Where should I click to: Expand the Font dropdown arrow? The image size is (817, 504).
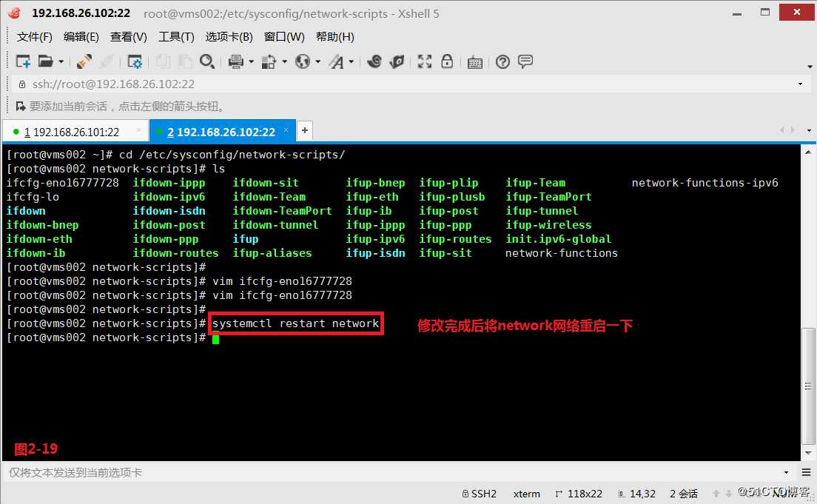pos(352,62)
